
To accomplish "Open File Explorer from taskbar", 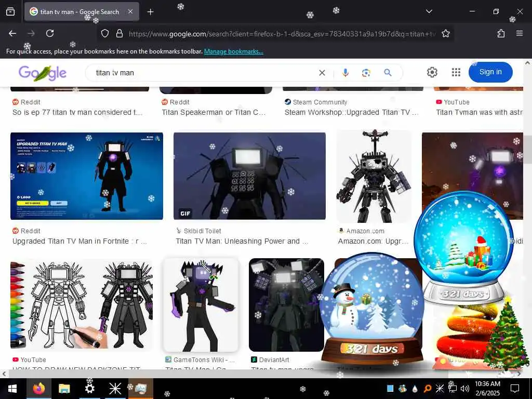I will point(64,389).
